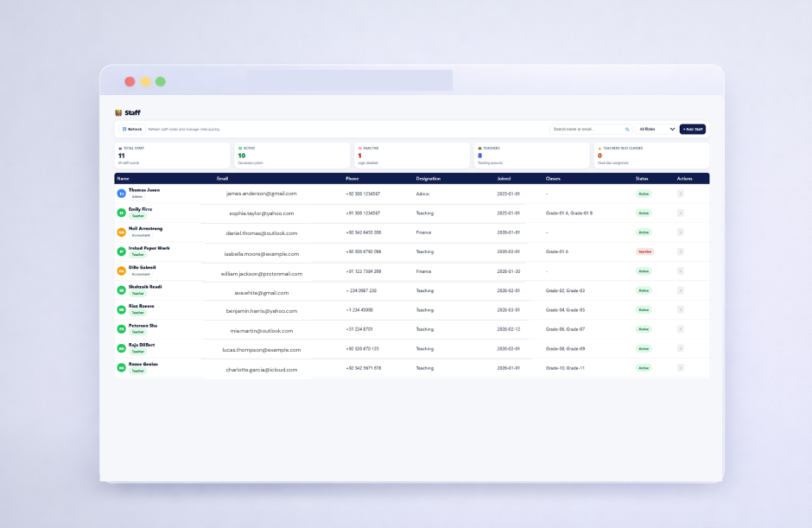This screenshot has width=812, height=528.
Task: Click classes cell Grade-01 A, Grade-01 B
Action: (x=569, y=213)
